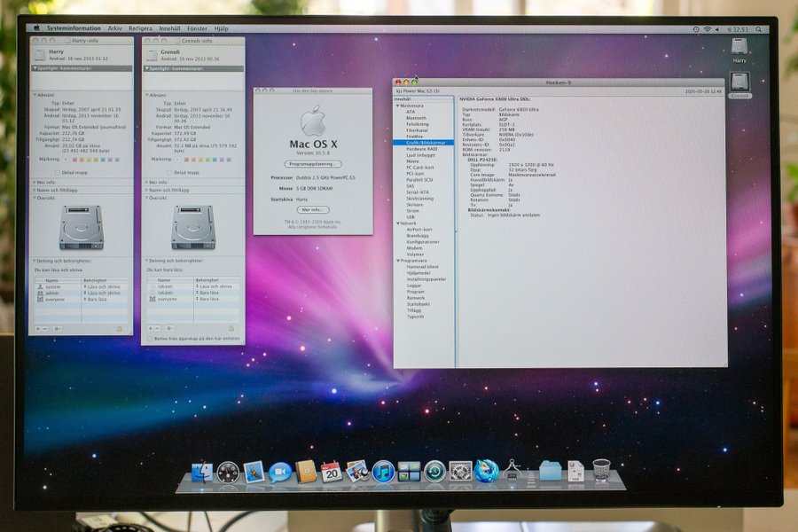The width and height of the screenshot is (798, 532).
Task: Open System Preferences gear icon
Action: (x=460, y=472)
